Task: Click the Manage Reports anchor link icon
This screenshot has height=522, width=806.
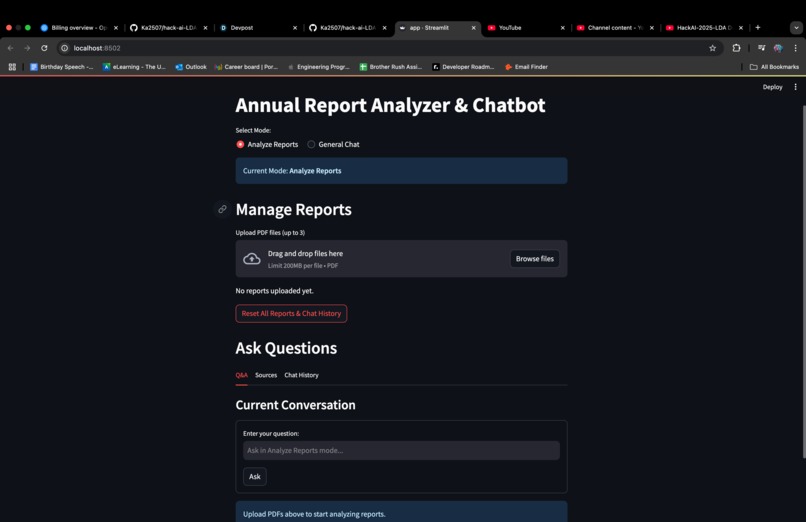Action: point(222,209)
